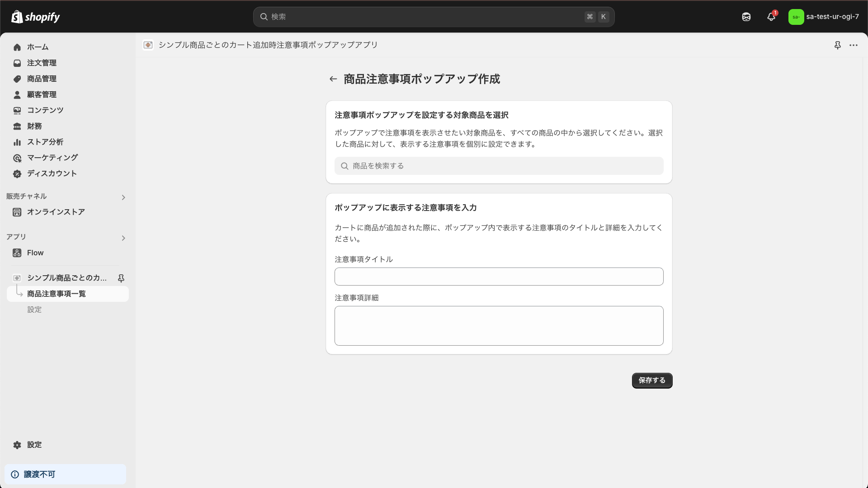Go to ホーム in sidebar

point(38,47)
